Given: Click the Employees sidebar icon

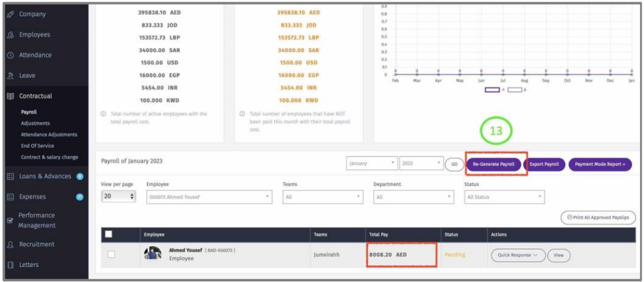Looking at the screenshot, I should (10, 35).
